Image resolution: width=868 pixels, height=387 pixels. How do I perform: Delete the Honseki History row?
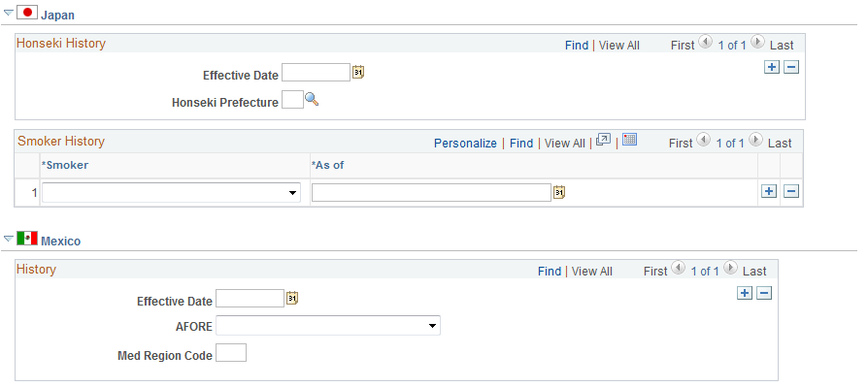[791, 68]
